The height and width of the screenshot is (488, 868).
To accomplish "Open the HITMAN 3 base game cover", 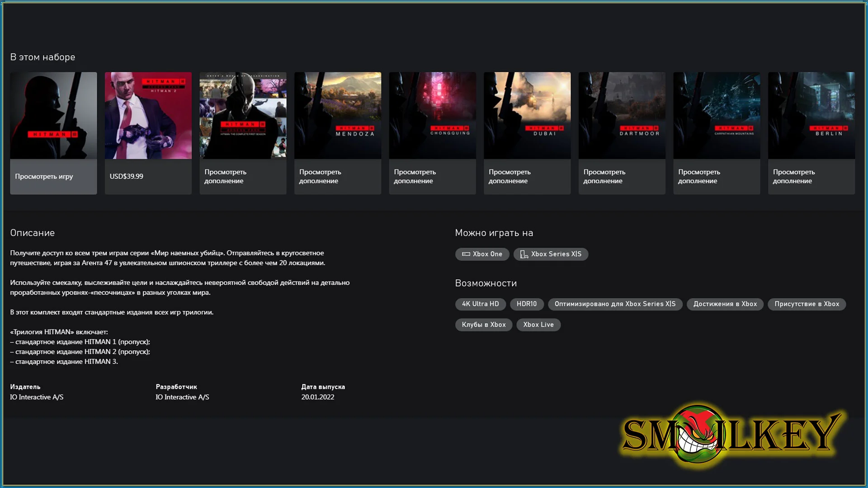I will 53,115.
